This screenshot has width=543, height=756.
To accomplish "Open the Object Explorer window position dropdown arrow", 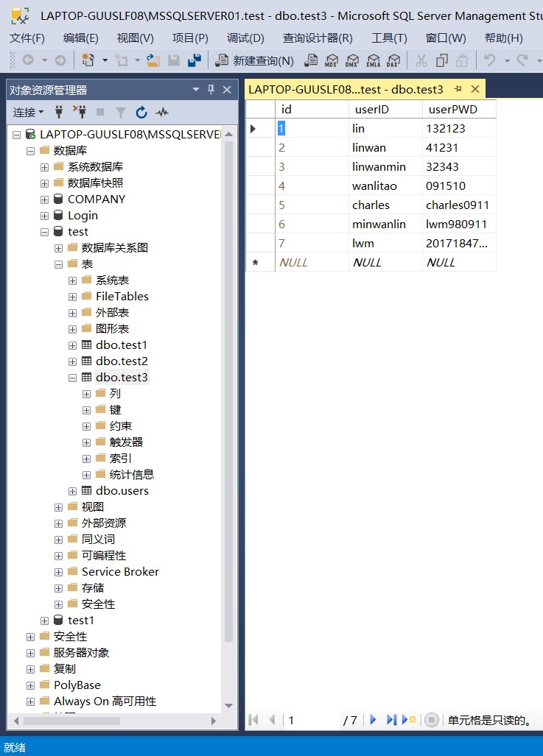I will [195, 90].
